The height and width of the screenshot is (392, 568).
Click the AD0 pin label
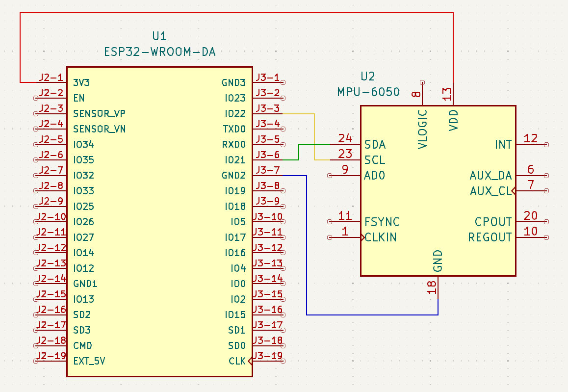(x=375, y=176)
